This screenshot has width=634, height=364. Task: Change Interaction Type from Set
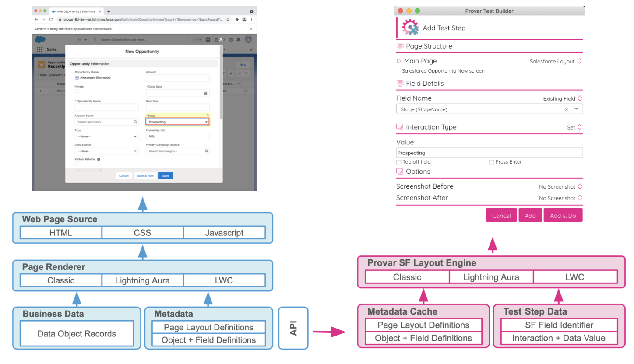pyautogui.click(x=574, y=127)
